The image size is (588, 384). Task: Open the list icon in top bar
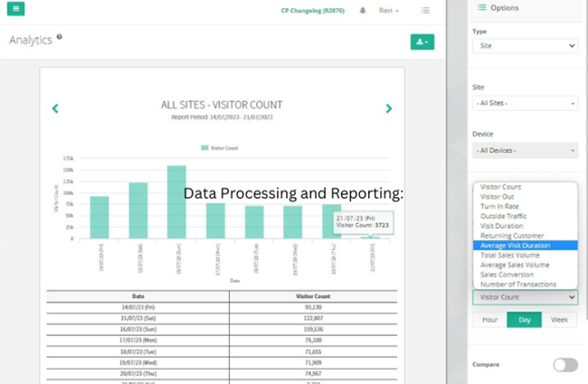[x=425, y=10]
